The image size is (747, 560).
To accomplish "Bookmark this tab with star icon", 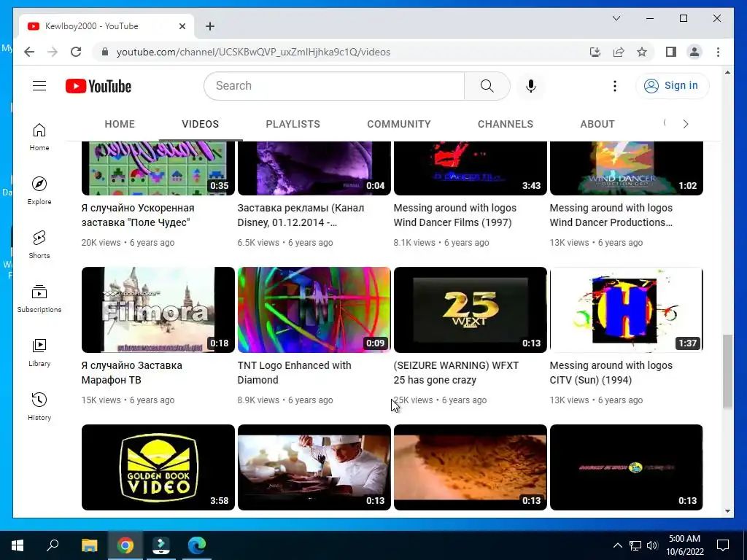I will 642,52.
